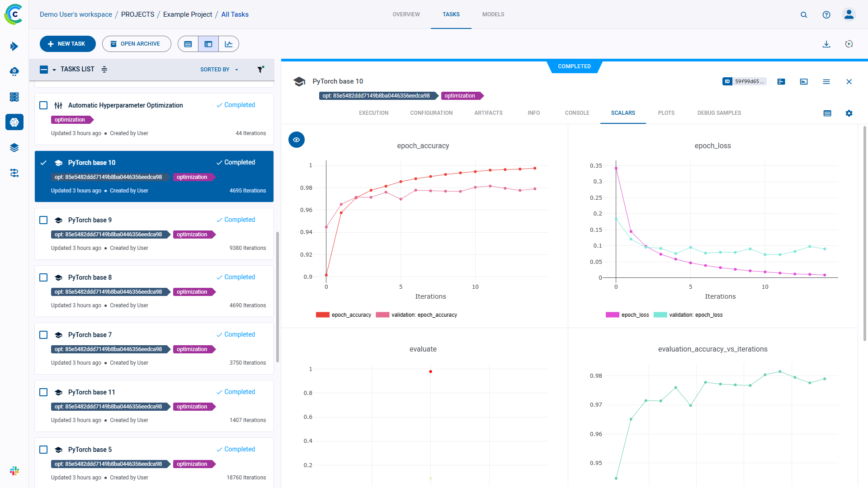The width and height of the screenshot is (868, 488).
Task: Click the NEW TASK button
Action: 67,43
